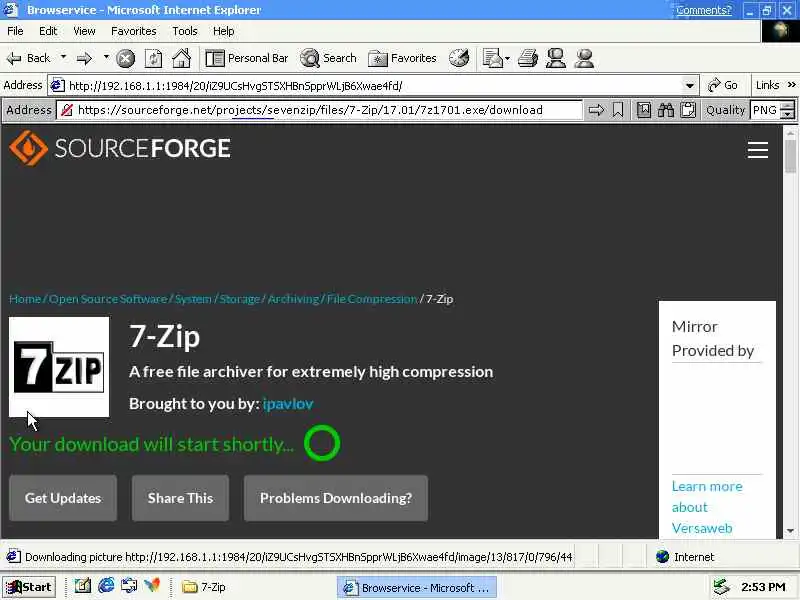Click the insecure lock icon in Browservice address
800x600 pixels.
coord(67,110)
